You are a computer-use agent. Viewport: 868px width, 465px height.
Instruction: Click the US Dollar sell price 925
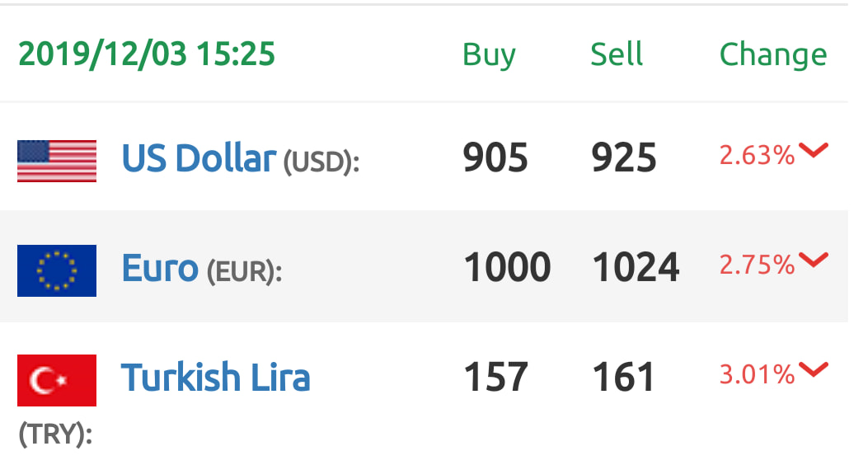(x=624, y=157)
